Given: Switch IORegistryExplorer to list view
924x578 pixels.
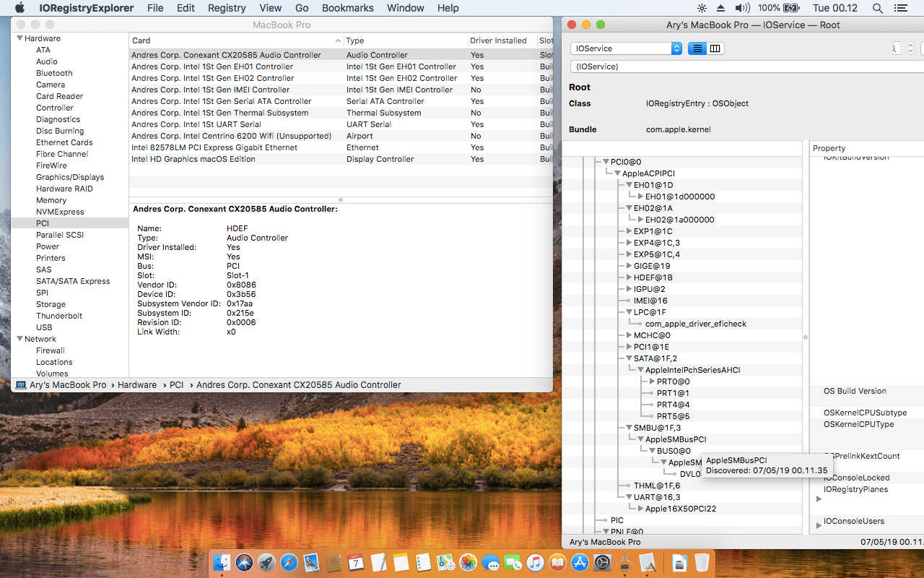Looking at the screenshot, I should (x=697, y=48).
